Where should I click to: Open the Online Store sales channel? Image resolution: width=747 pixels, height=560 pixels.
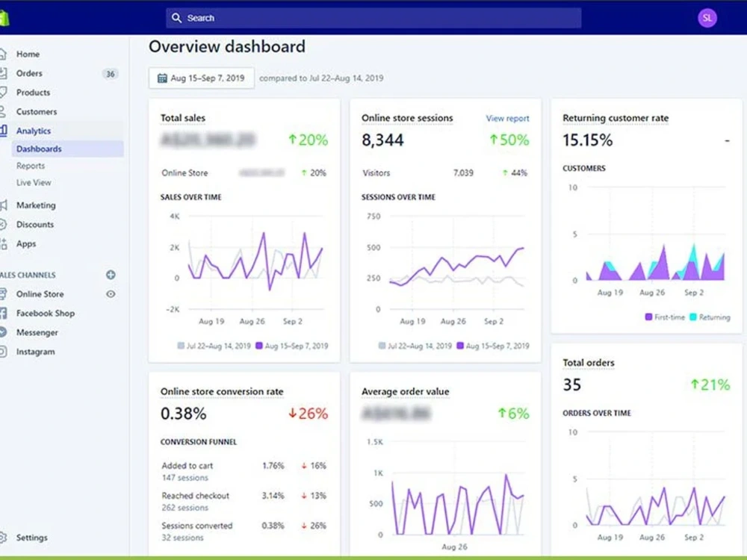pyautogui.click(x=40, y=294)
